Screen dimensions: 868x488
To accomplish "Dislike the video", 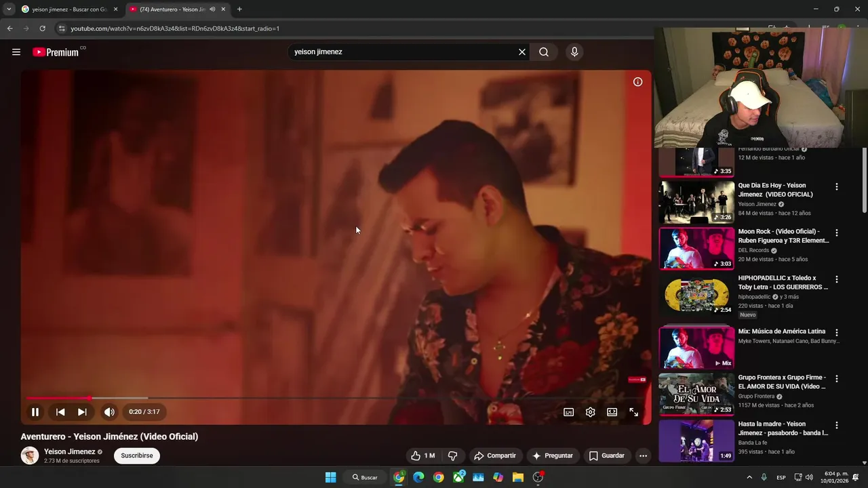I will tap(452, 455).
